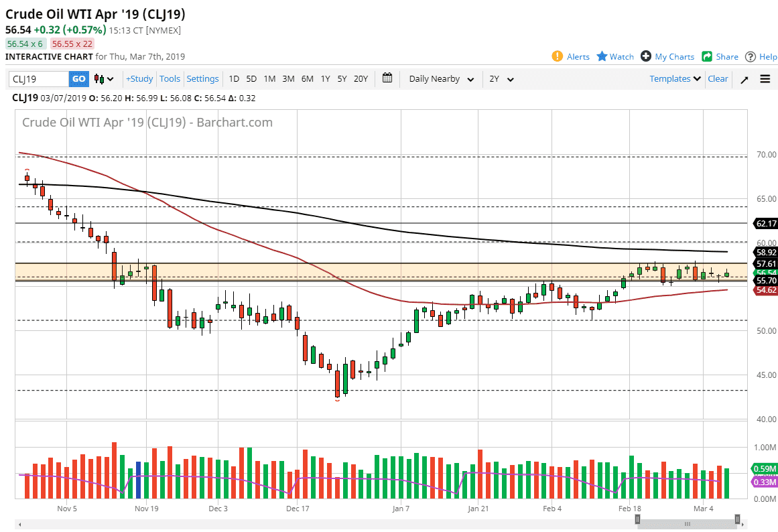The image size is (778, 532).
Task: Click the +Study link
Action: point(139,78)
